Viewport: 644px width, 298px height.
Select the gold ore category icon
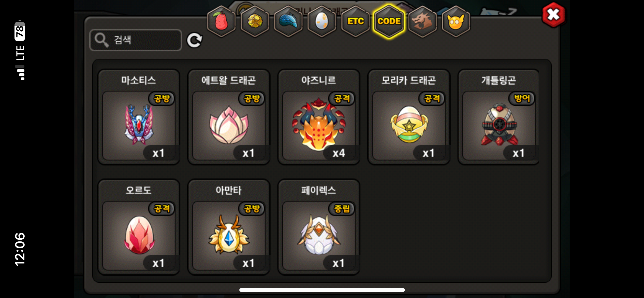click(255, 21)
